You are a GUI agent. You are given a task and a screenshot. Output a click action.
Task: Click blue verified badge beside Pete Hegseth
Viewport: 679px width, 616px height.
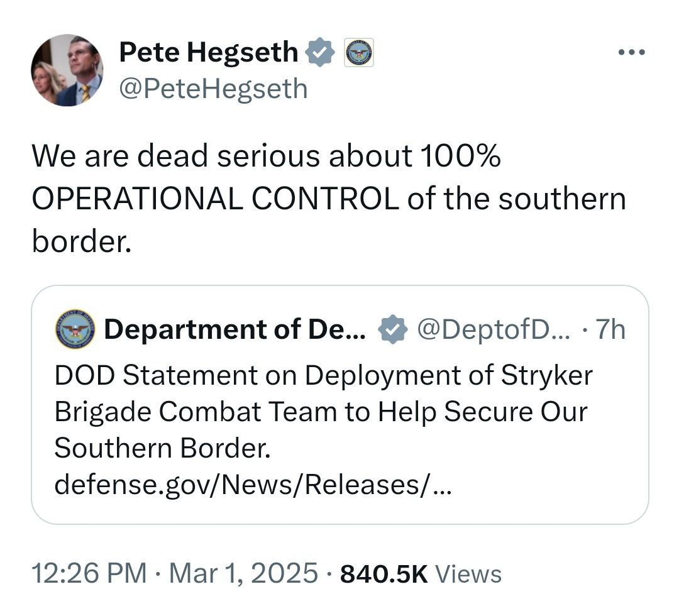click(x=321, y=53)
